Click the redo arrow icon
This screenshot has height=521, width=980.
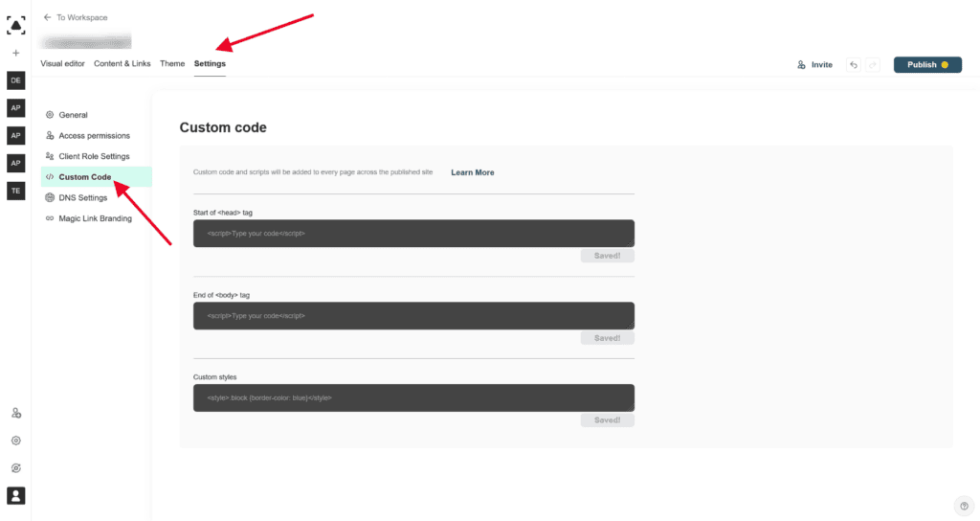873,65
